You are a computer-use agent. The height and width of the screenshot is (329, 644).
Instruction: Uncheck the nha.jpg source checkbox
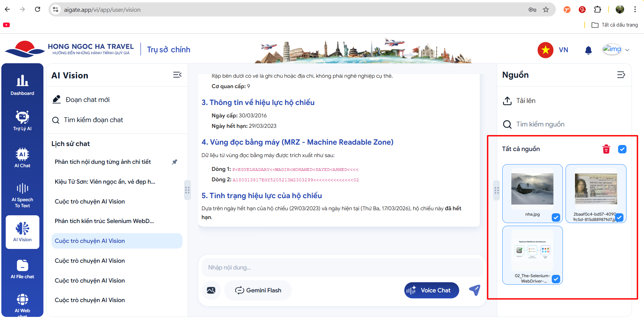556,218
